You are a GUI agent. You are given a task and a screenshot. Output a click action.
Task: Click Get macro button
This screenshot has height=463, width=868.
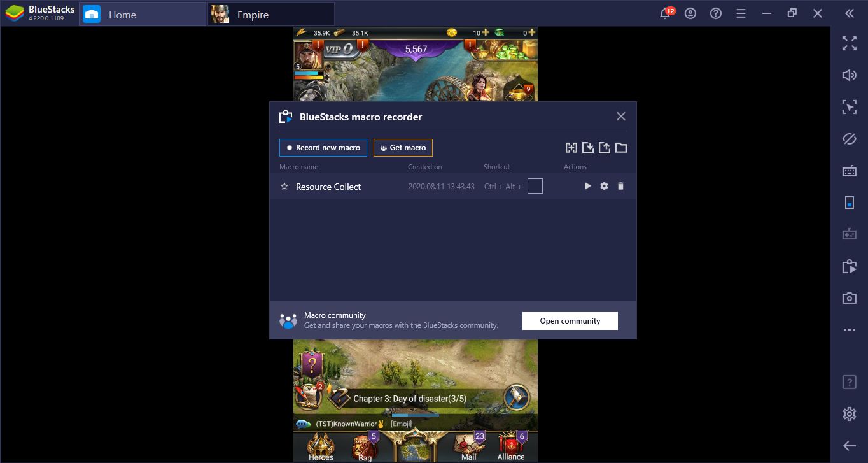(x=403, y=148)
